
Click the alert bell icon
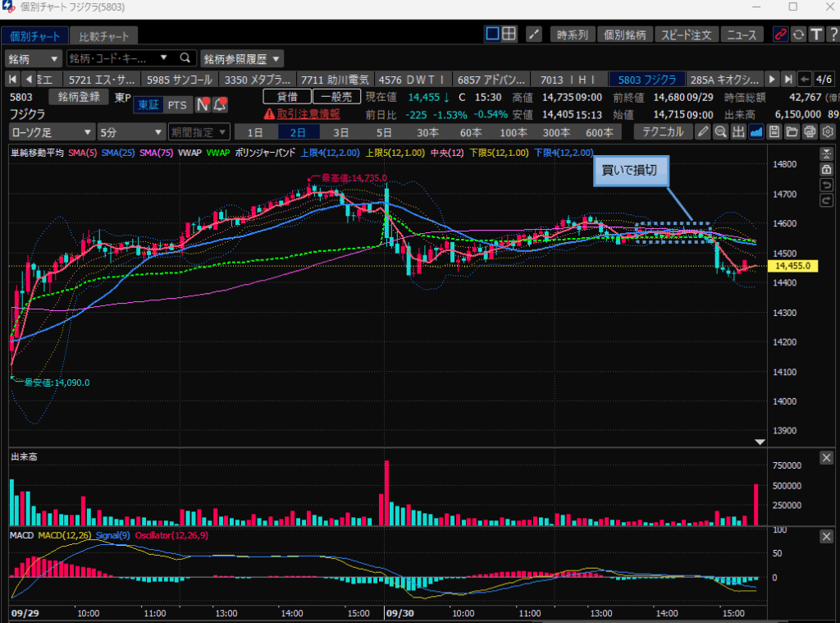point(220,105)
